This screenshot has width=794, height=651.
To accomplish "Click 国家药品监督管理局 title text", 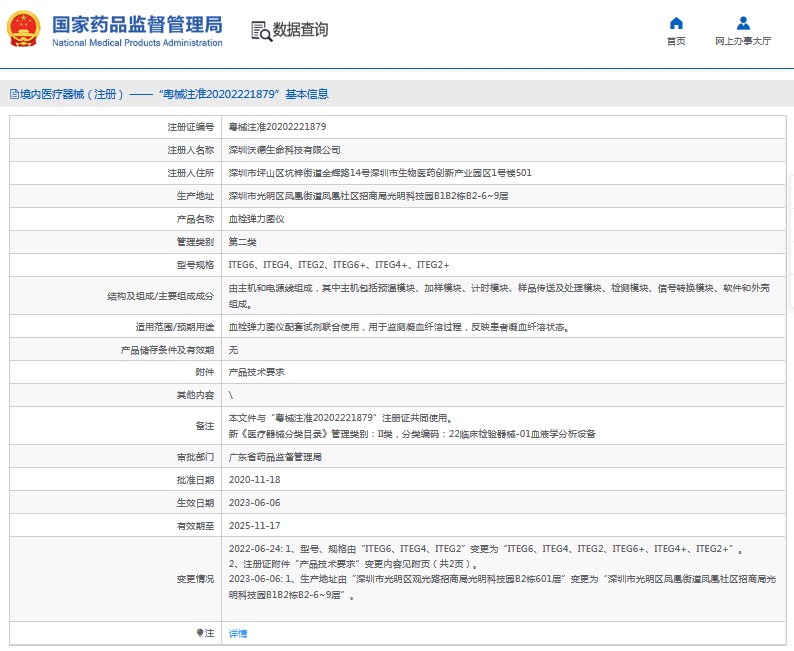I will click(x=137, y=24).
